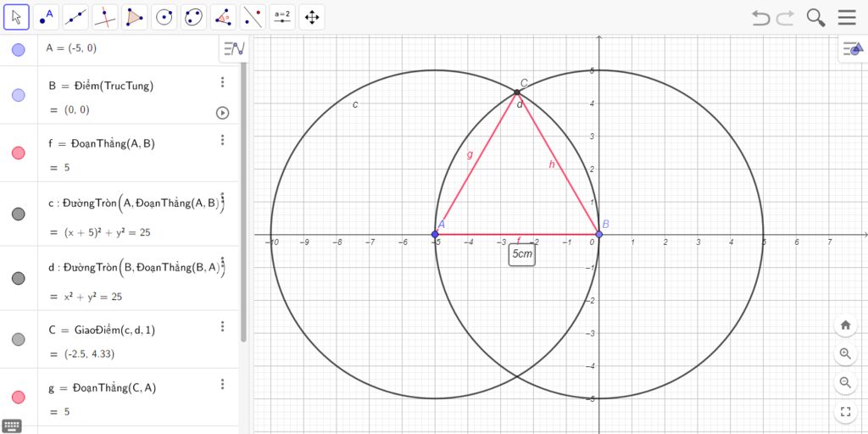868x434 pixels.
Task: Choose the Angle measurement tool
Action: (x=223, y=17)
